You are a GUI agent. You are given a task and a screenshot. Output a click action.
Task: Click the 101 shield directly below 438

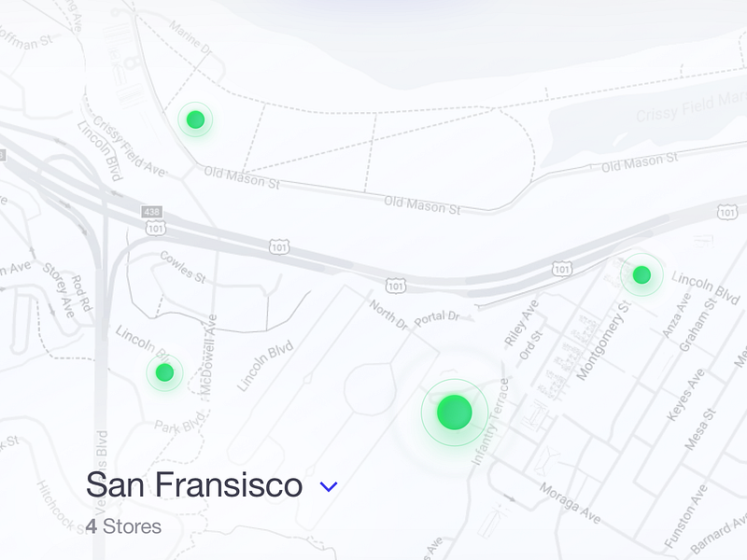156,227
